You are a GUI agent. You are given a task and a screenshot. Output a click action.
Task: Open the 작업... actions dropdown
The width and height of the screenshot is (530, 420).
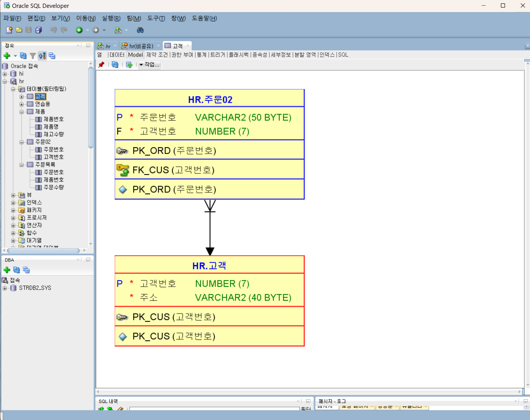150,65
